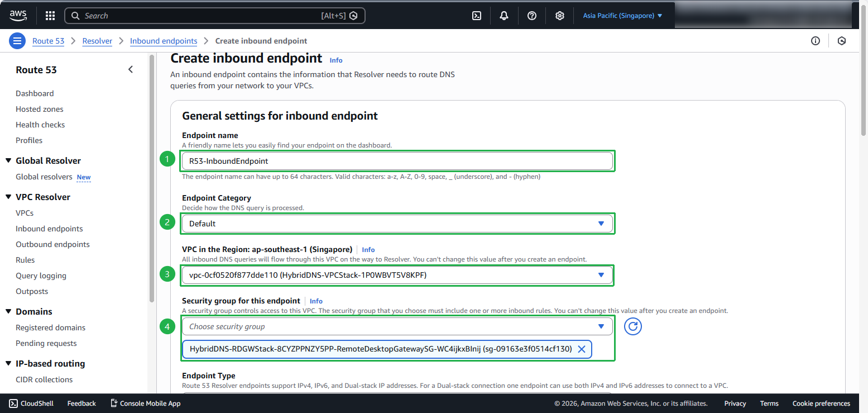
Task: Toggle the side navigation hamburger button
Action: pos(17,41)
